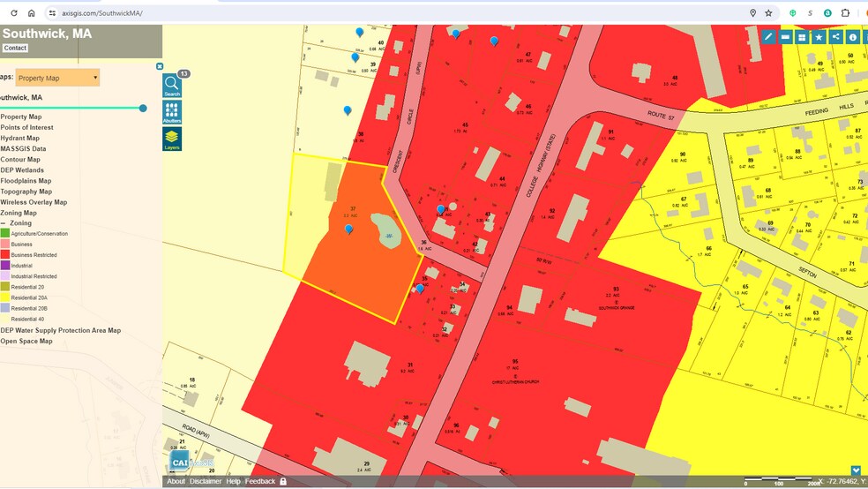Click the star bookmarks icon

819,37
